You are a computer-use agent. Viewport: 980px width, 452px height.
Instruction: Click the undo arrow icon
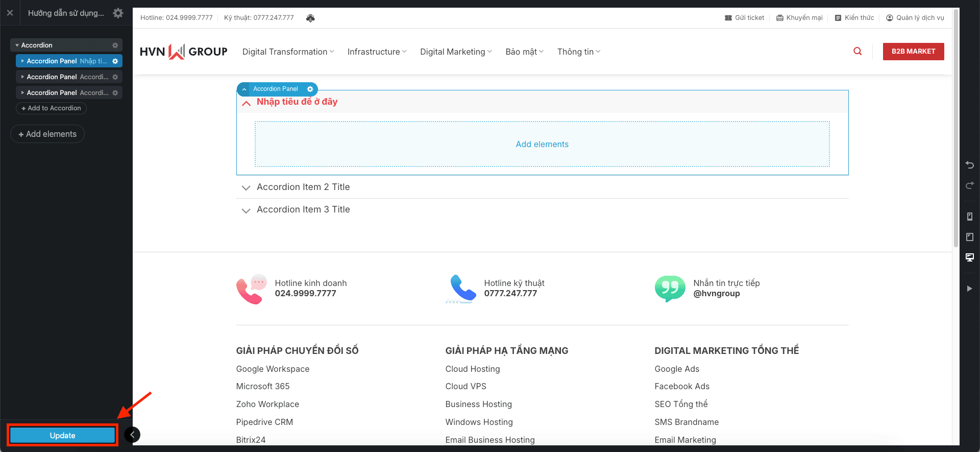click(x=969, y=165)
